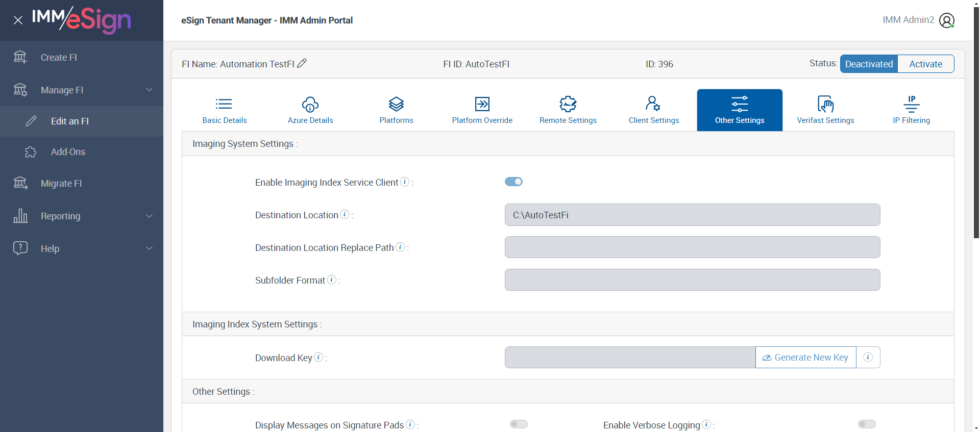
Task: Open Migrate FI in the sidebar
Action: click(x=82, y=183)
